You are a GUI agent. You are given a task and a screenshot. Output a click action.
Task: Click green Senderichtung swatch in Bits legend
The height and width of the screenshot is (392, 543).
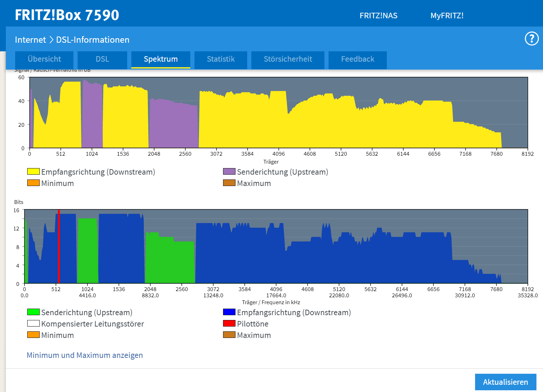click(33, 312)
